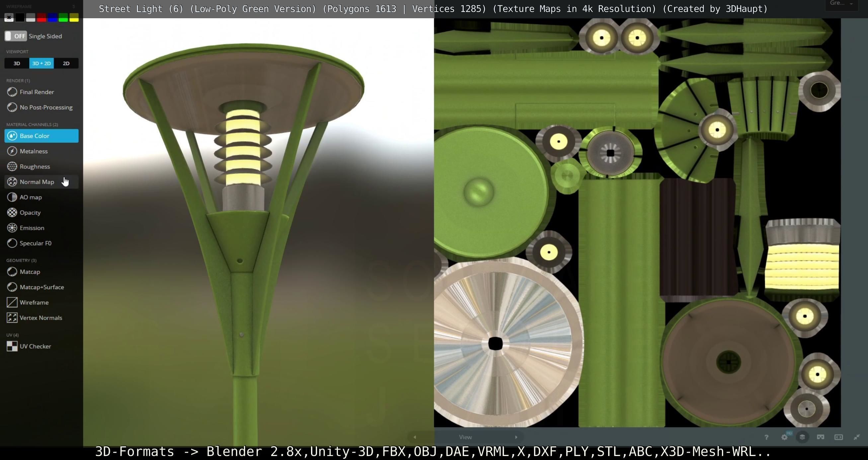
Task: Click the Wireframe geometry icon
Action: coord(12,302)
